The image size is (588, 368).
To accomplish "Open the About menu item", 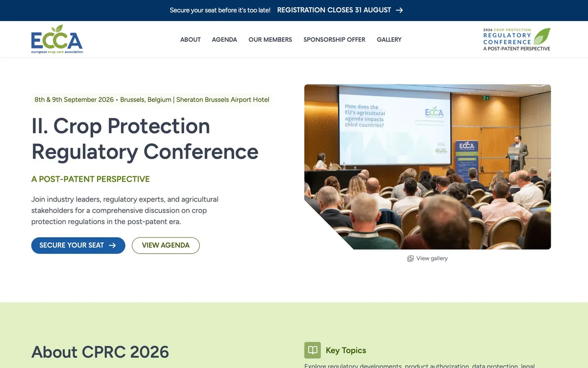I will [191, 40].
